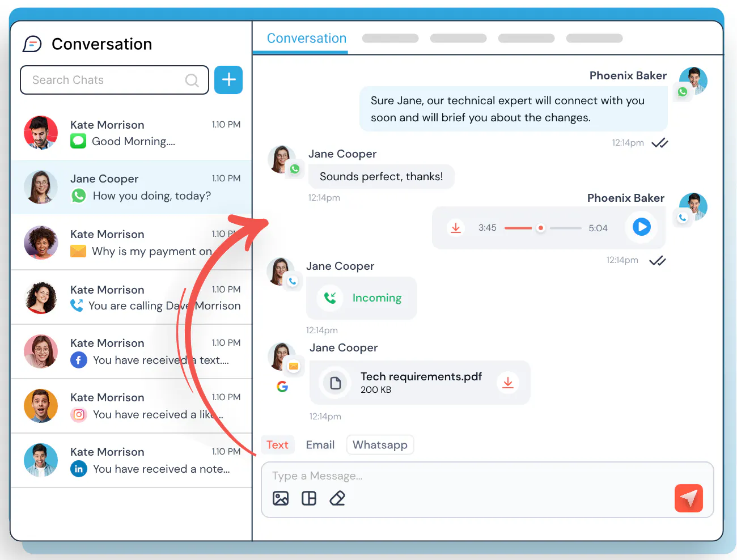Click the Type a Message input box

click(x=487, y=490)
